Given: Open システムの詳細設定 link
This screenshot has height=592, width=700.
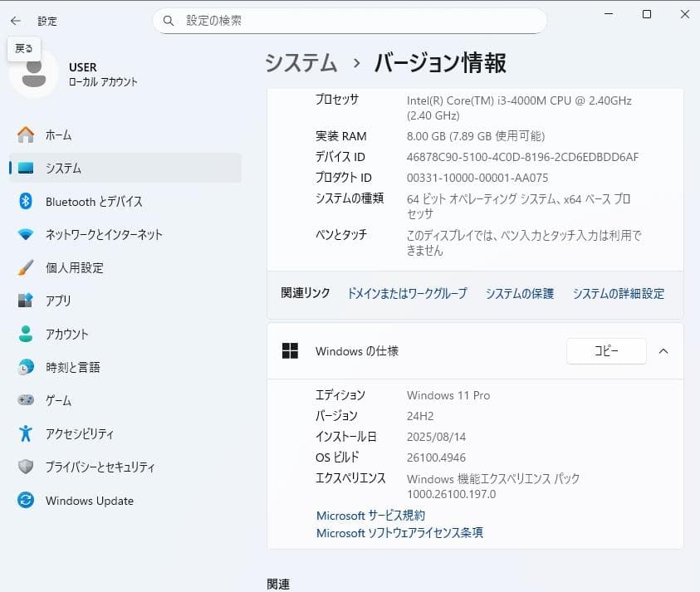Looking at the screenshot, I should 619,293.
